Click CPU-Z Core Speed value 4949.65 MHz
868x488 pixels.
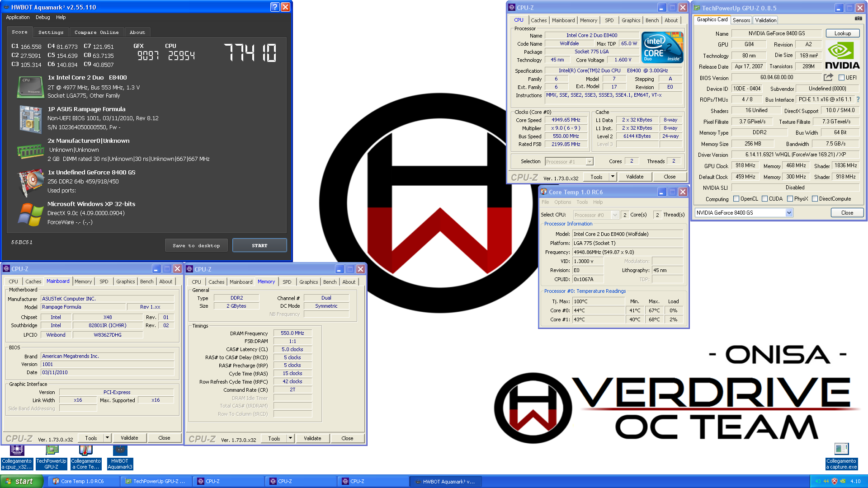coord(566,120)
